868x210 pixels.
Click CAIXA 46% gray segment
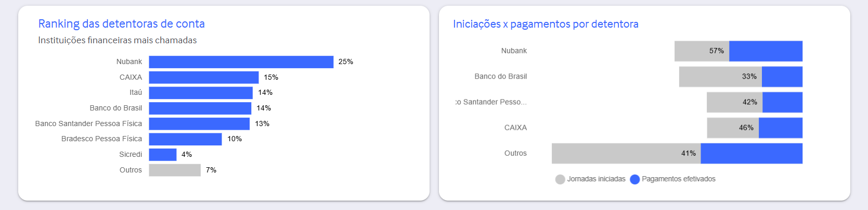coord(733,128)
